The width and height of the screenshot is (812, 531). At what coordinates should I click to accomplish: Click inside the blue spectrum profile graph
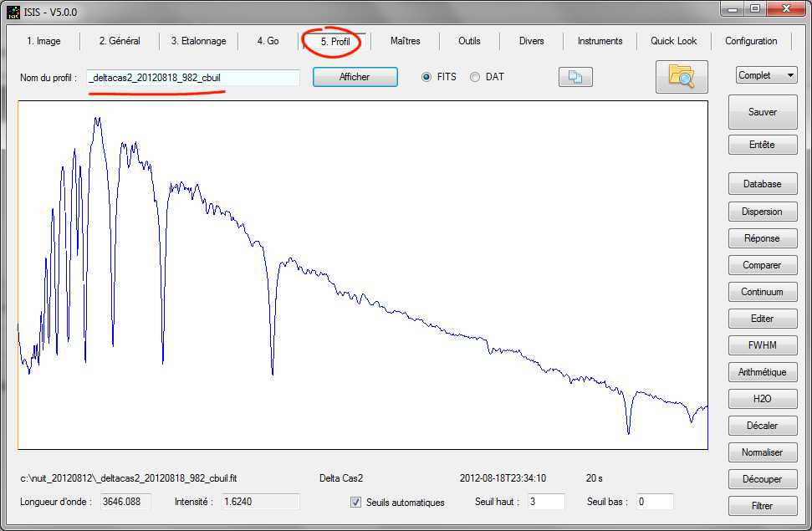pyautogui.click(x=363, y=275)
